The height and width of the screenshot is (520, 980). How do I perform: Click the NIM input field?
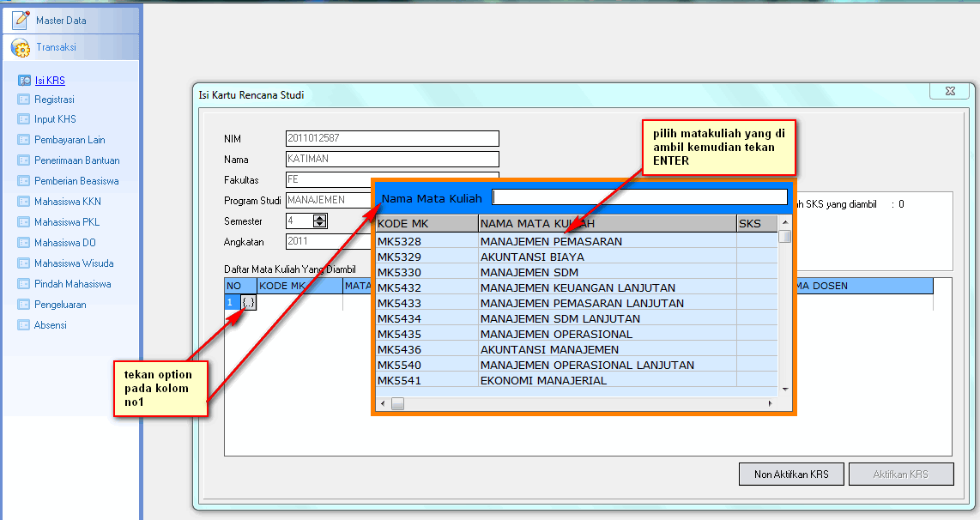pos(392,138)
